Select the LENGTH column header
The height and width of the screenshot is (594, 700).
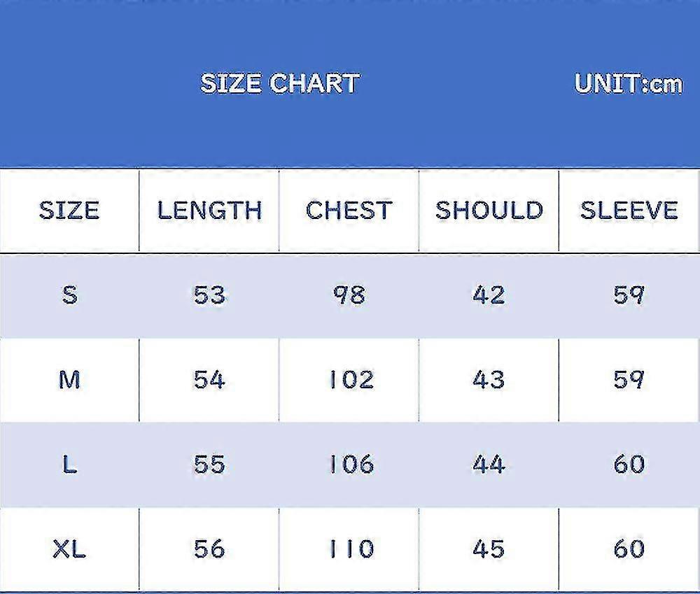point(209,210)
